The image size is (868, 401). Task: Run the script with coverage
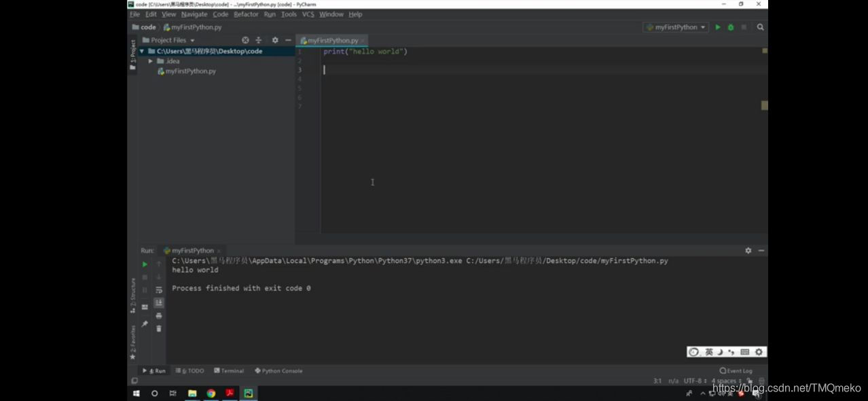coord(729,27)
